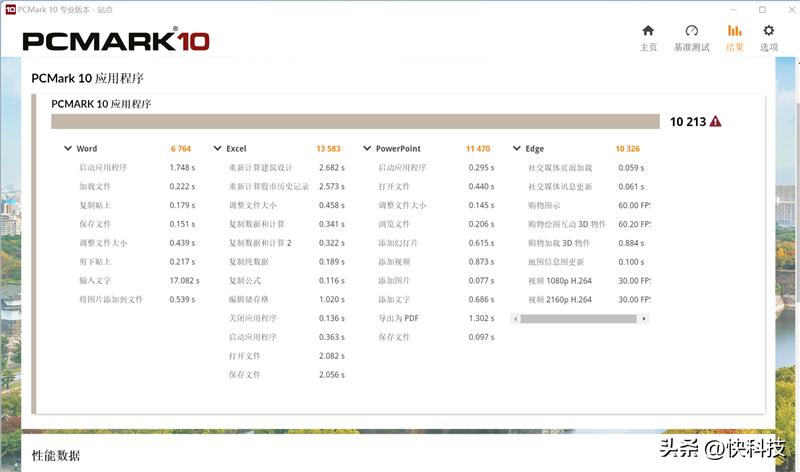This screenshot has height=472, width=800.
Task: Click the PCMARK 10 logo
Action: [x=116, y=41]
